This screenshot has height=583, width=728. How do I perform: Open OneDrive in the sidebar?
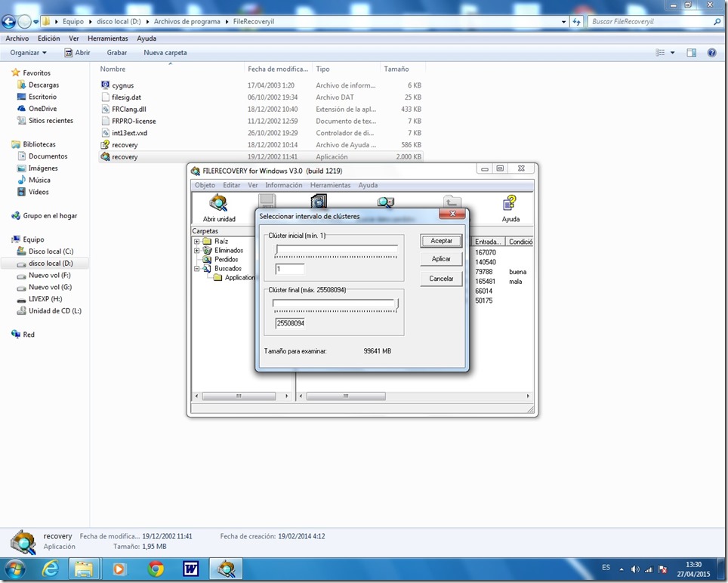click(43, 109)
